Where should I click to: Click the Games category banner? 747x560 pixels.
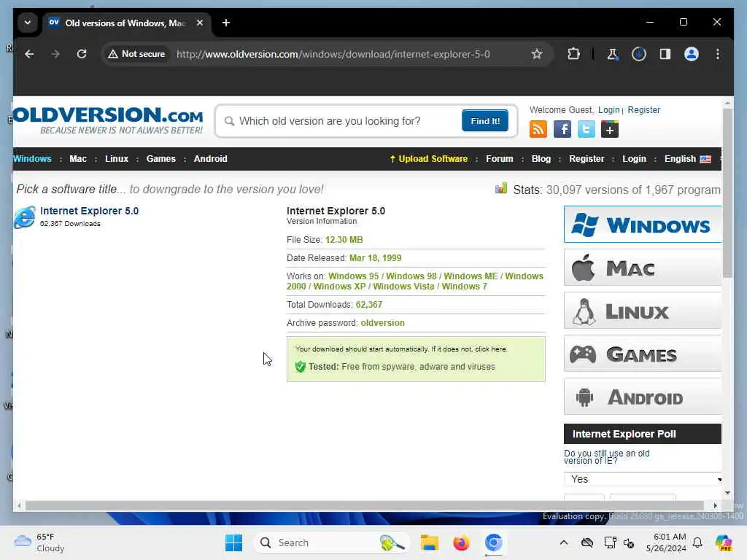click(x=643, y=354)
